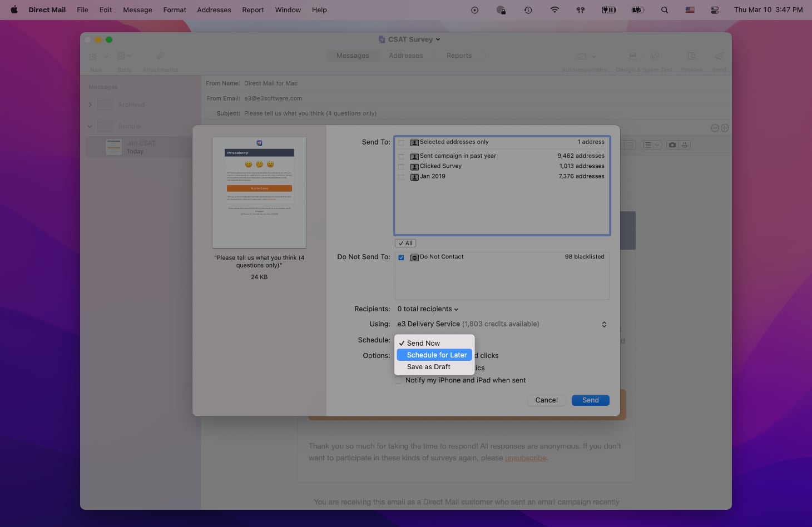Open the All selection popup below Send To

(405, 243)
